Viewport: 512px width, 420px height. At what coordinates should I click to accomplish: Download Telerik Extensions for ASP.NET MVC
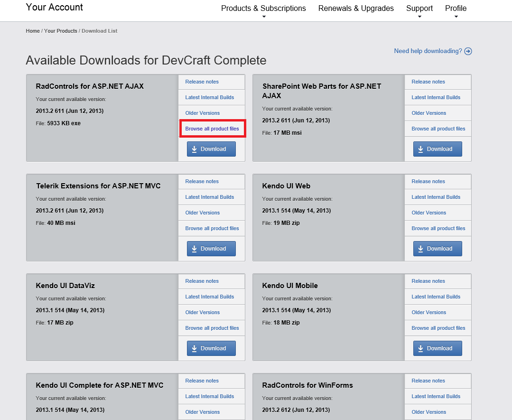pyautogui.click(x=211, y=249)
